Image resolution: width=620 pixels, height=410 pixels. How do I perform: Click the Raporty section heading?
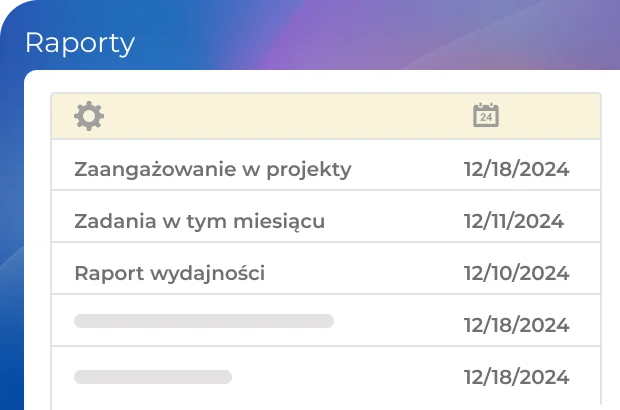[80, 43]
